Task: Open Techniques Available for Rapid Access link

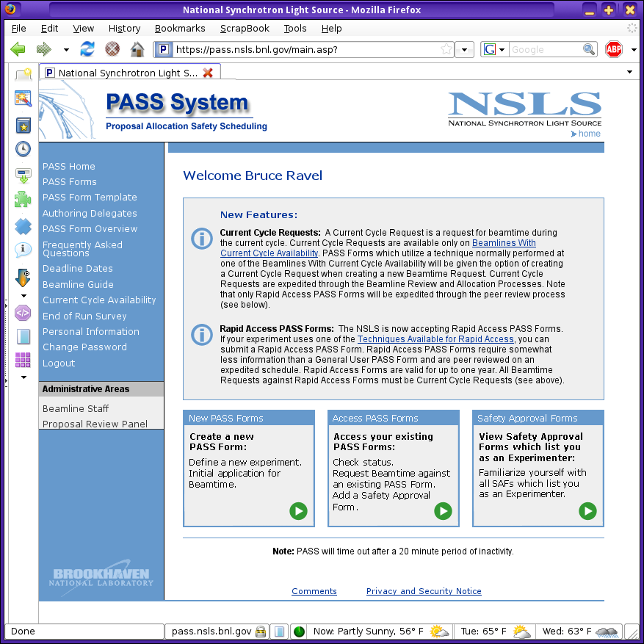Action: pos(435,339)
